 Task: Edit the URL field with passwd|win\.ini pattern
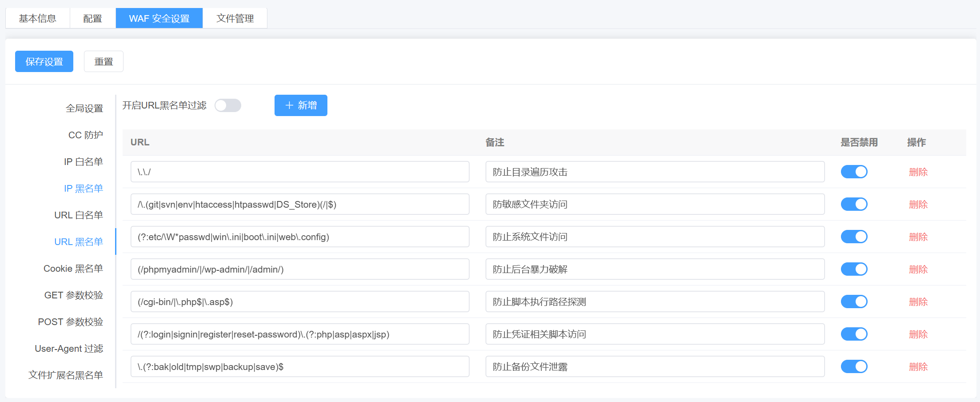(300, 237)
